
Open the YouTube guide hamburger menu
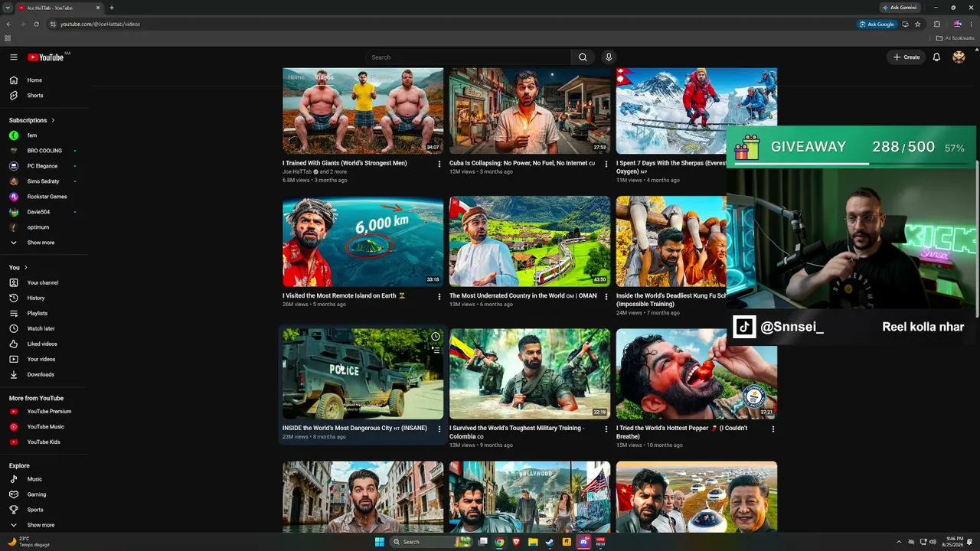13,57
